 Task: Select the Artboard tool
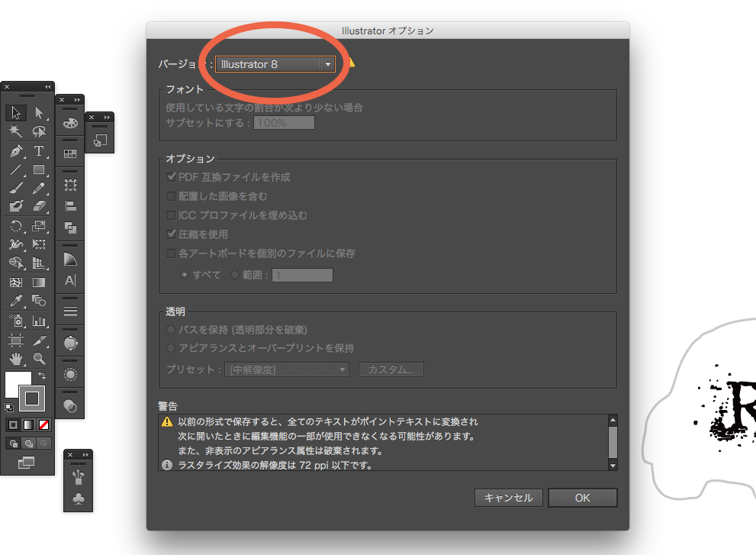tap(16, 340)
